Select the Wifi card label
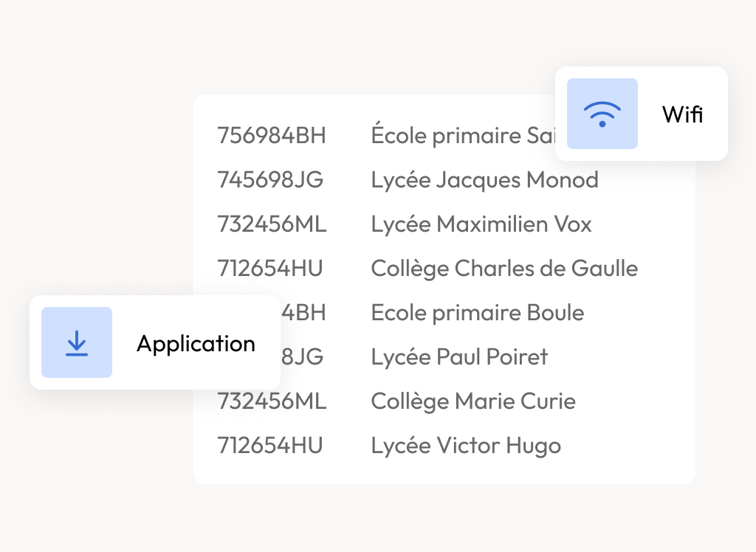Screen dimensions: 756x552 click(682, 114)
